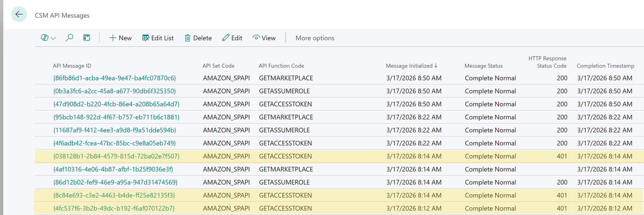Open the search magnifier in toolbar
644x215 pixels.
(x=69, y=38)
